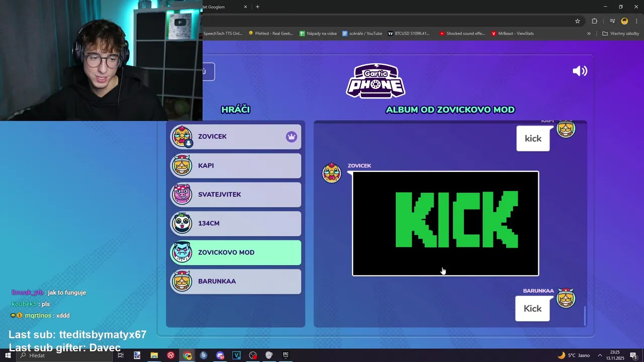
Task: Click the panda avatar of 134CM
Action: pyautogui.click(x=182, y=223)
